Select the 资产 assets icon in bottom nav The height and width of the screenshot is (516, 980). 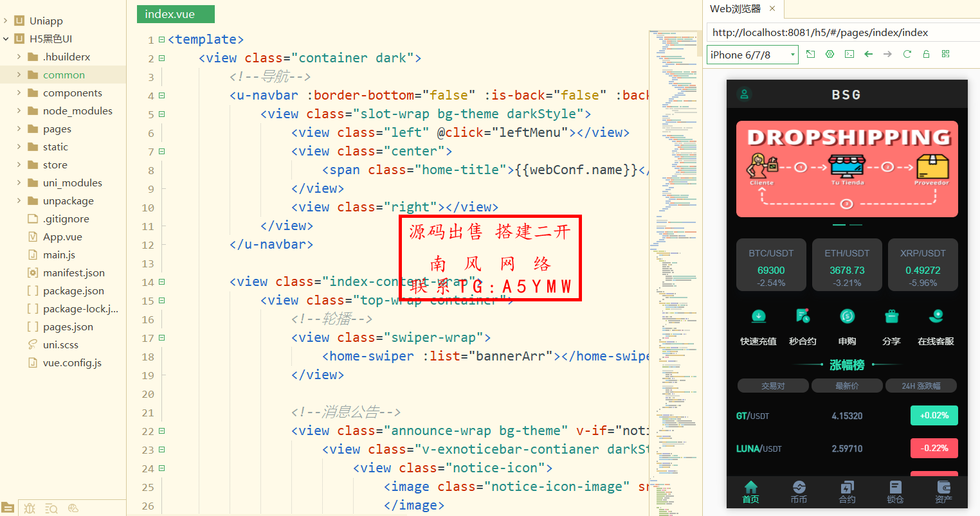pos(943,490)
